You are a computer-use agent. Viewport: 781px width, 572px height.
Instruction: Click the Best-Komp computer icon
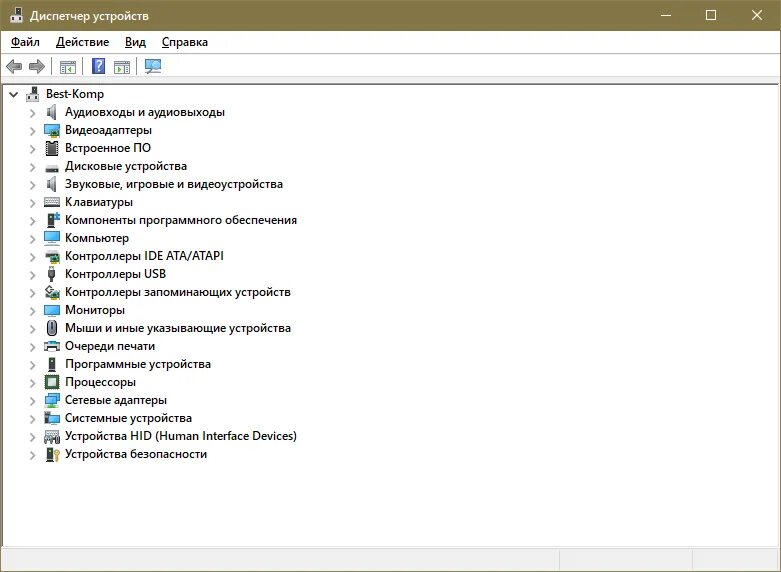33,94
